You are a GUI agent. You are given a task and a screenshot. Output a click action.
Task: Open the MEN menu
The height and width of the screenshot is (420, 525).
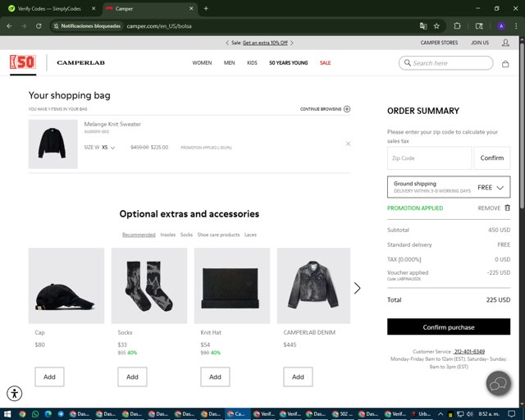(x=230, y=62)
